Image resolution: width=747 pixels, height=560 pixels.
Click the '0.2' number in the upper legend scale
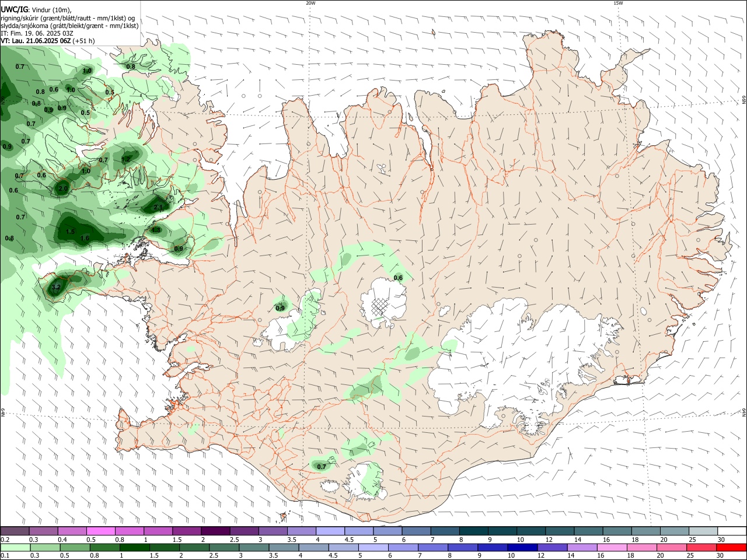[x=5, y=540]
